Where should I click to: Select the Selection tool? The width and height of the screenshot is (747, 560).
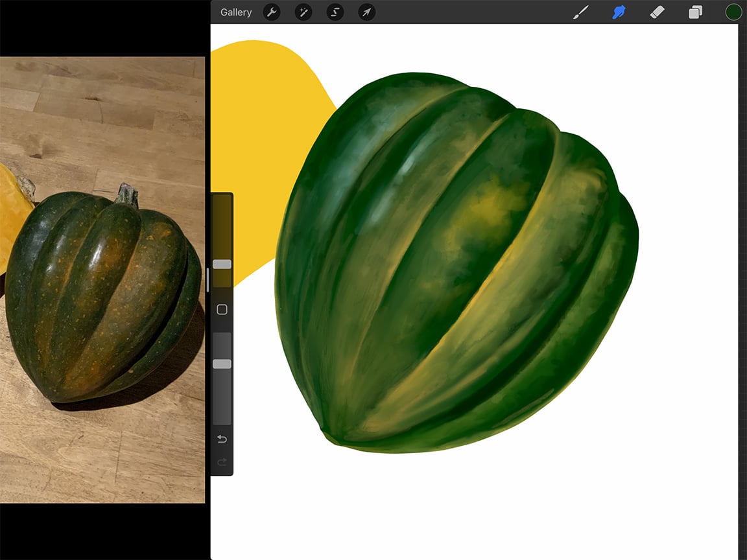click(335, 12)
